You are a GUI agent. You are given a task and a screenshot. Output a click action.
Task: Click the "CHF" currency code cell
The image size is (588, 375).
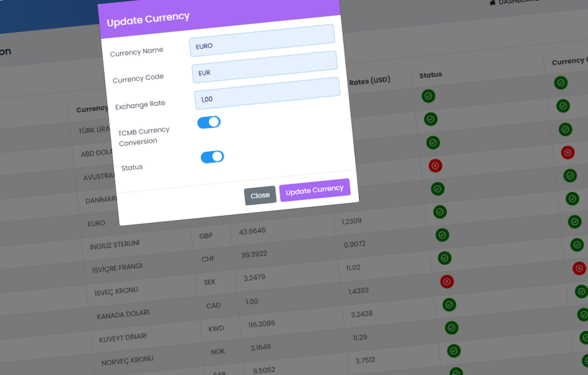208,259
